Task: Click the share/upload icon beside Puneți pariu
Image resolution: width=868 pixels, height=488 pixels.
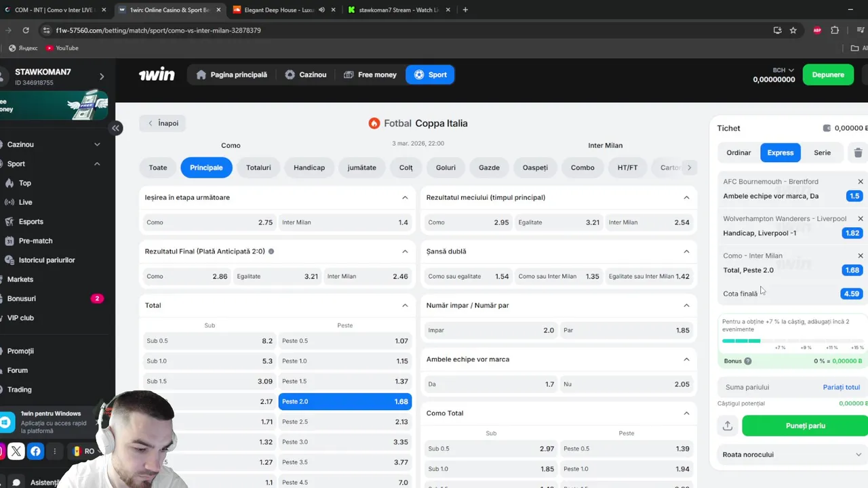Action: pyautogui.click(x=728, y=426)
